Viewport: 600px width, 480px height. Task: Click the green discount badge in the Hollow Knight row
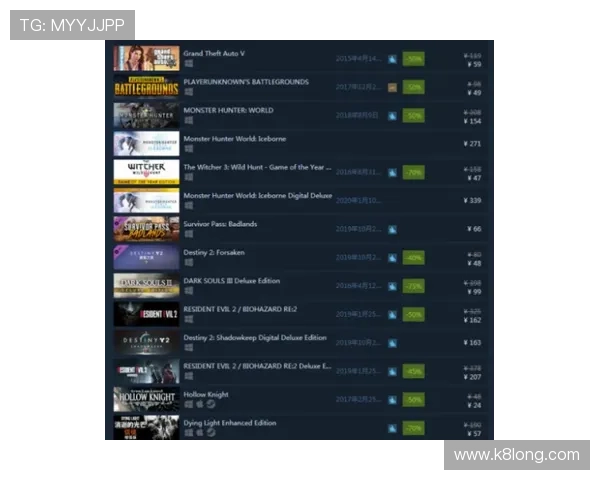click(413, 400)
